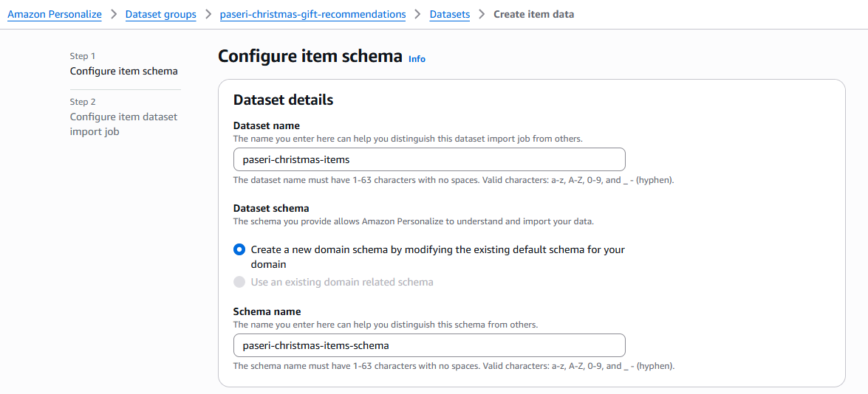Open the Amazon Personalize breadcrumb link
The height and width of the screenshot is (394, 868).
(x=55, y=14)
